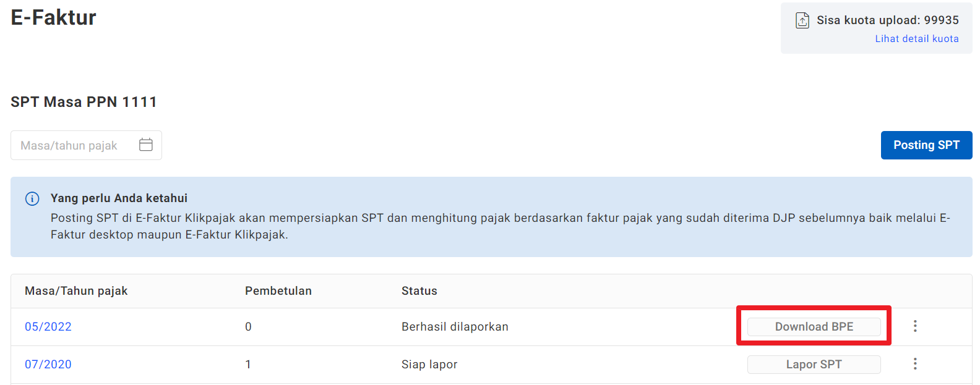The width and height of the screenshot is (980, 385).
Task: Click the Download BPE button
Action: (x=814, y=327)
